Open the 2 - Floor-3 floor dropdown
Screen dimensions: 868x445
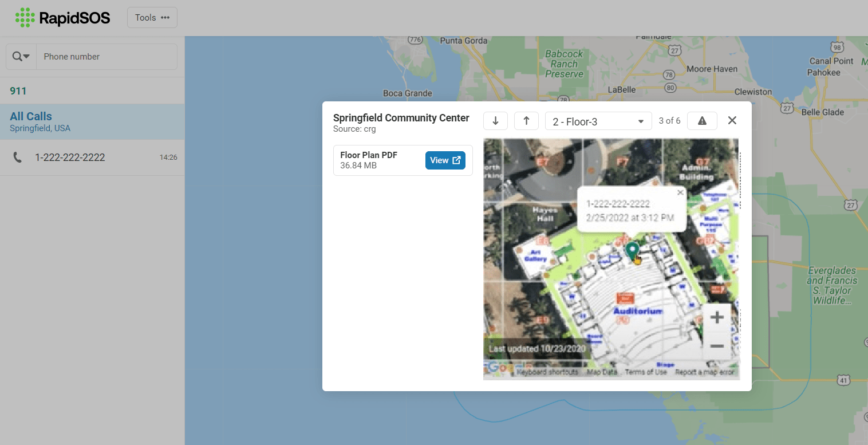pos(598,121)
